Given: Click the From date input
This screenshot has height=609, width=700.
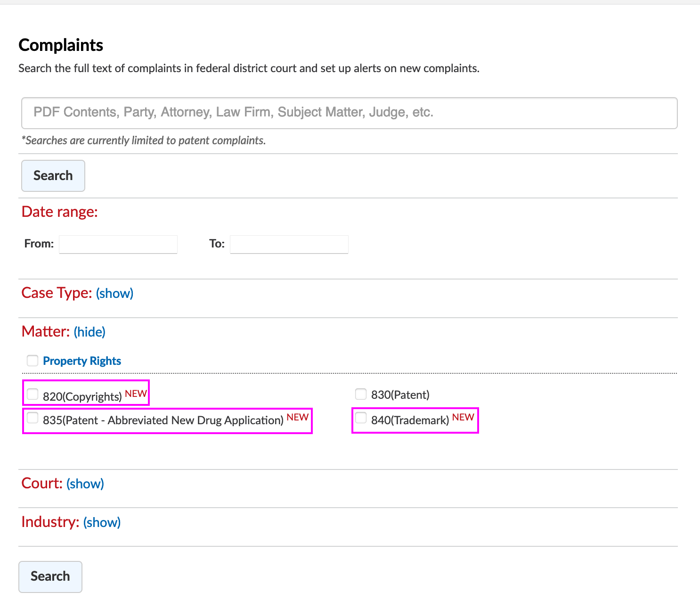Looking at the screenshot, I should [118, 244].
